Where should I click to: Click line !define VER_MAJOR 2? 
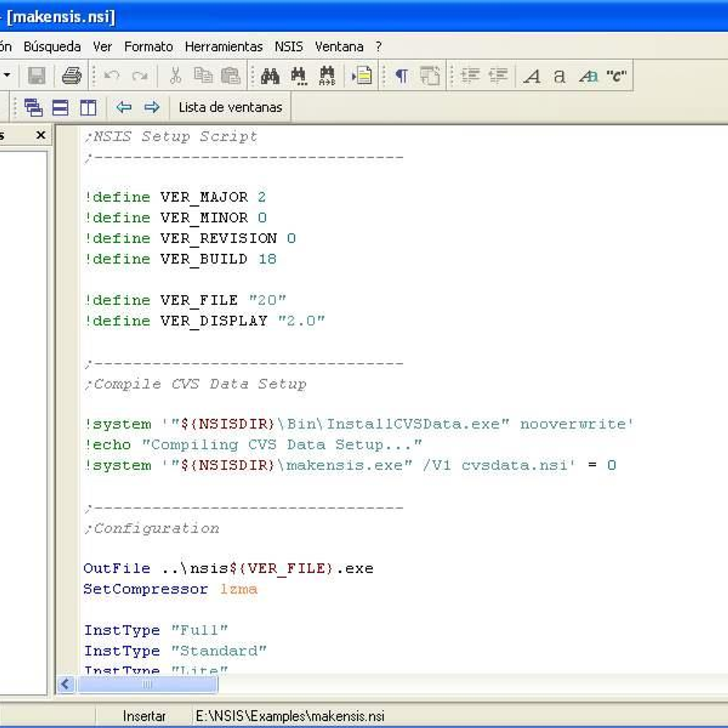175,197
